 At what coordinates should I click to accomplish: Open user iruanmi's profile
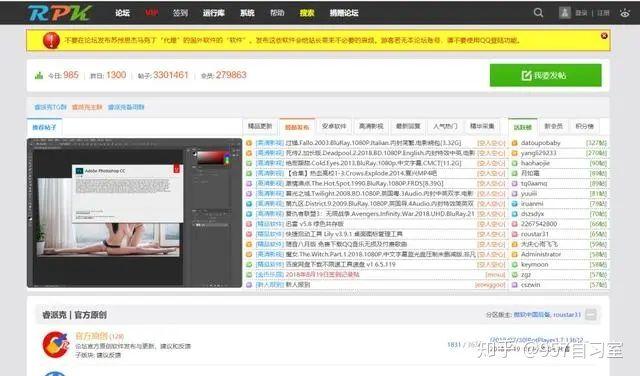pos(532,204)
